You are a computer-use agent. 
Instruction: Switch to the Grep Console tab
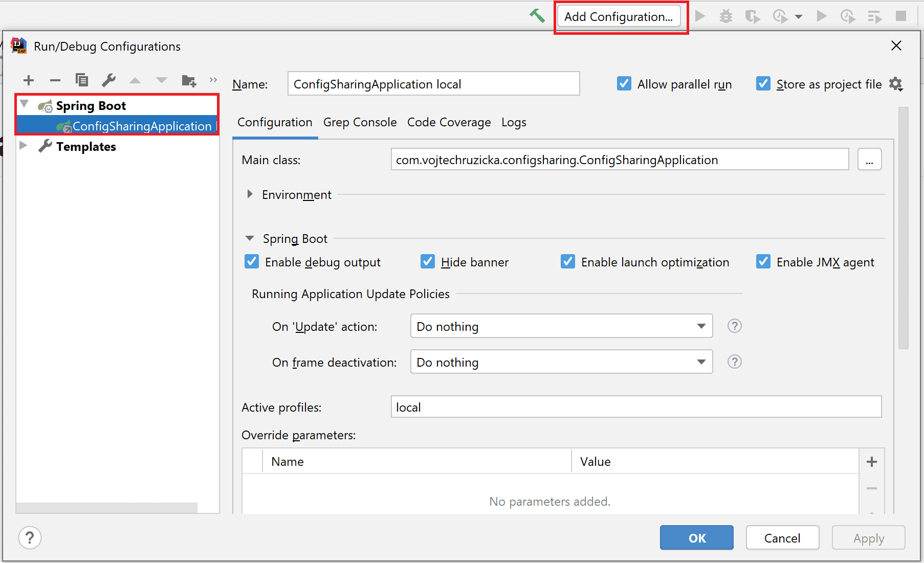[360, 122]
